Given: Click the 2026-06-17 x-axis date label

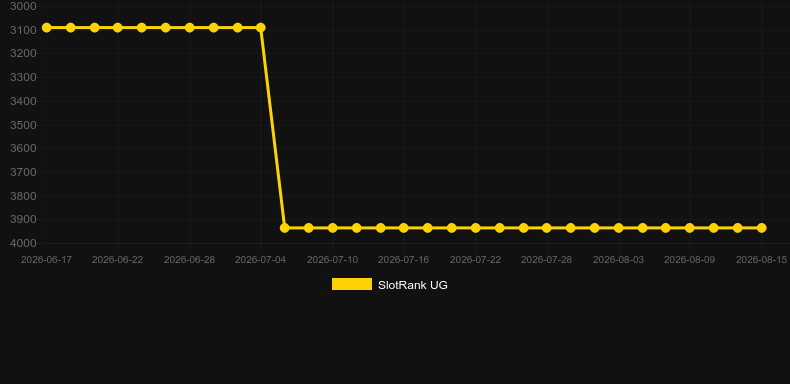Looking at the screenshot, I should [x=46, y=260].
